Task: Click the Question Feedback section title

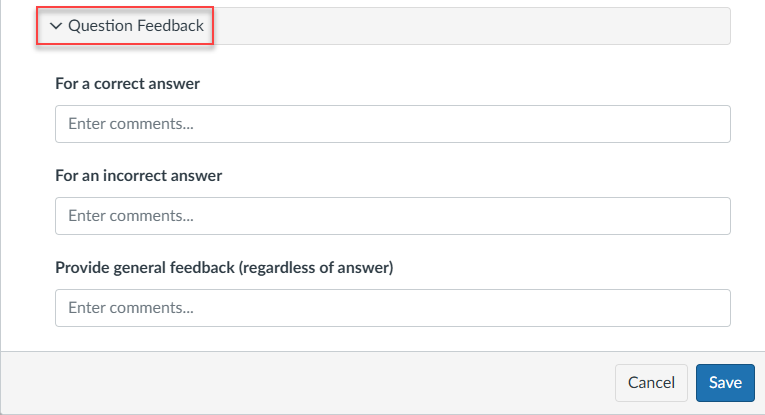Action: click(136, 27)
